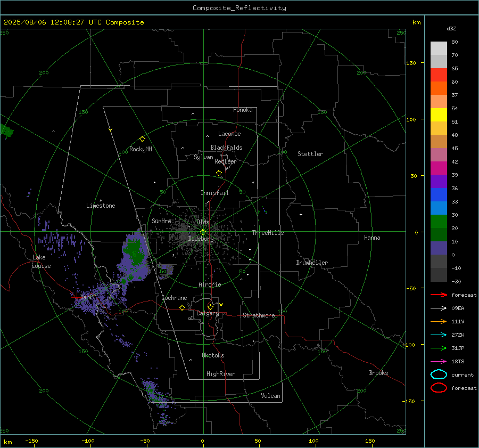
Task: Click the Lacombe label
Action: point(229,134)
